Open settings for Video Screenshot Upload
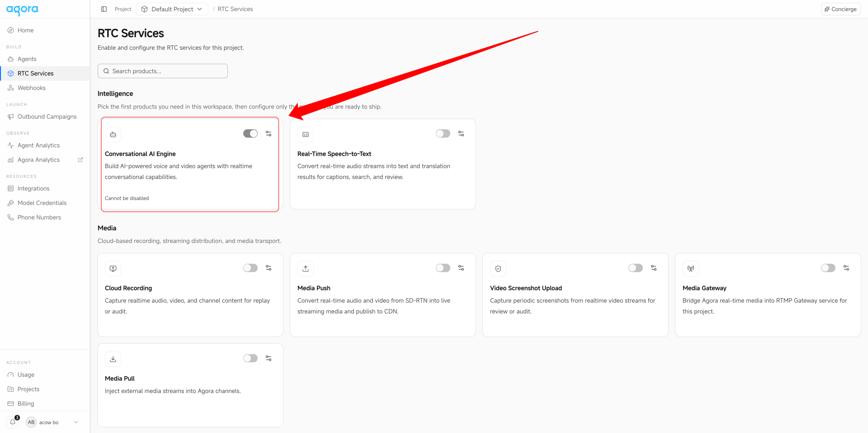This screenshot has width=868, height=433. [x=654, y=268]
